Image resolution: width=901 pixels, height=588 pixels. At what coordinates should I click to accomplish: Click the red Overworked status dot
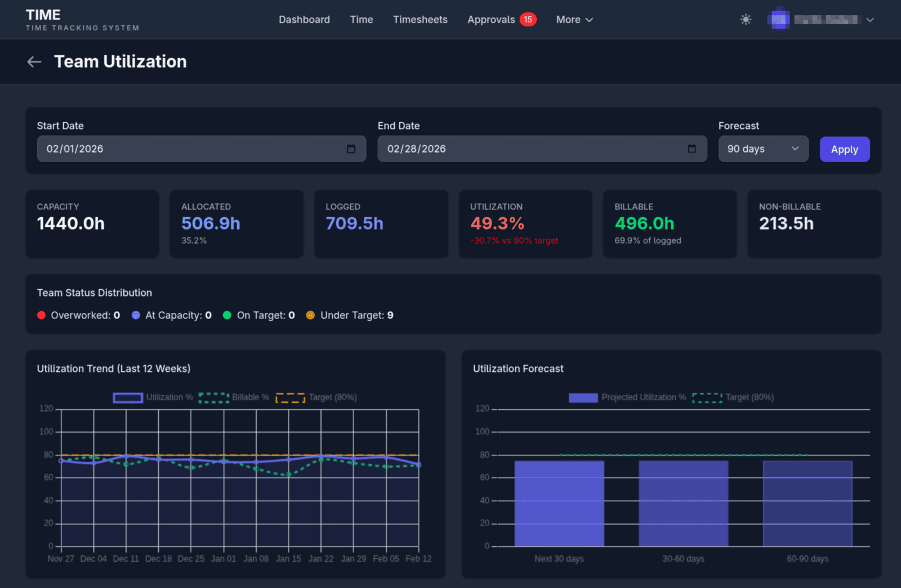point(41,316)
